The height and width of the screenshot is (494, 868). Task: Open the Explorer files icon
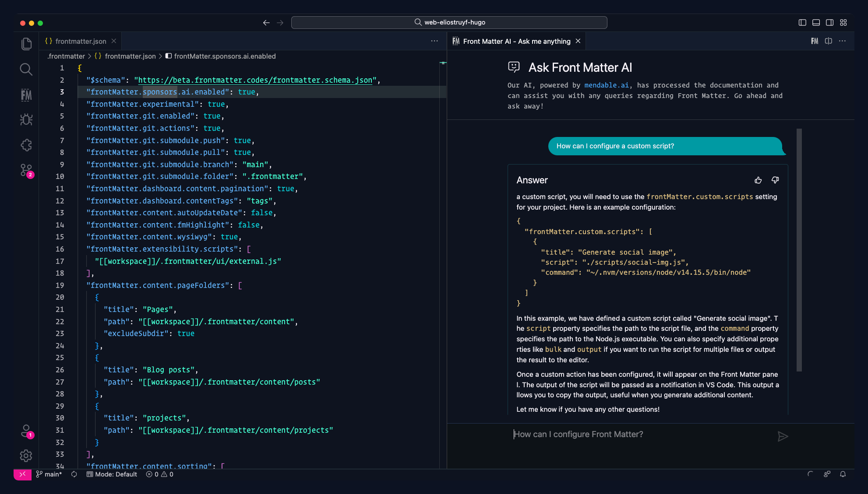coord(26,44)
